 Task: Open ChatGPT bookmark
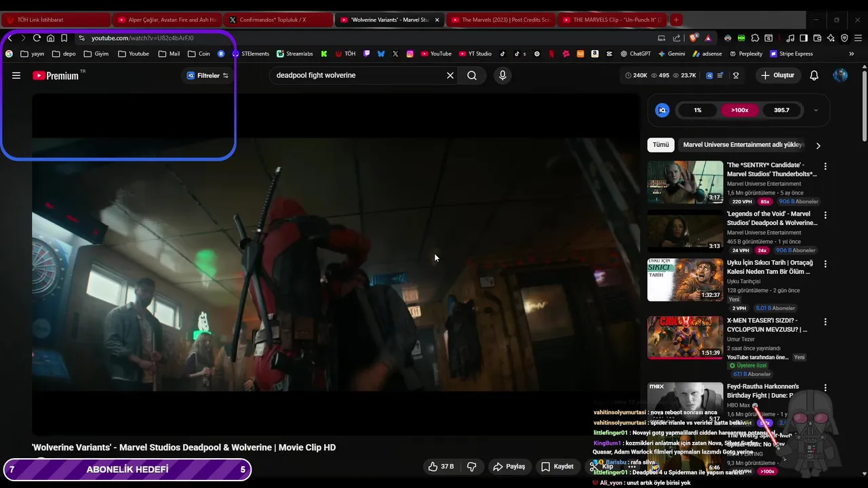click(635, 54)
